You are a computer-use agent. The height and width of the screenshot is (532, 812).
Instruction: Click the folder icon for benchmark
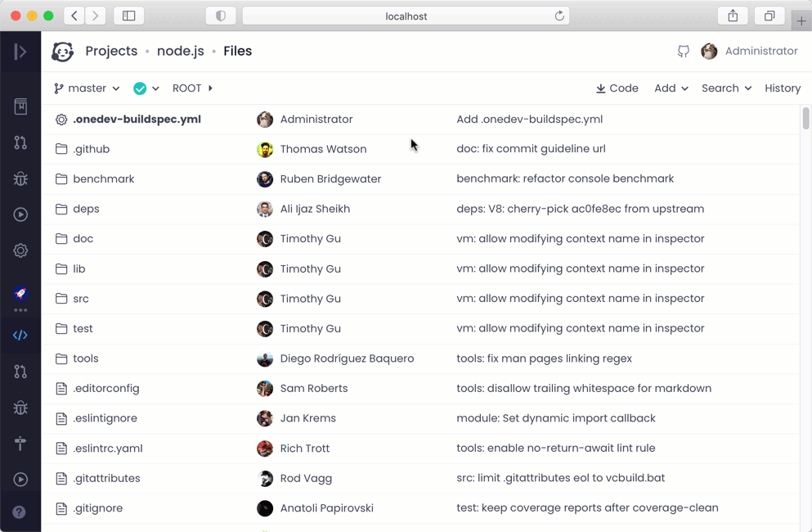61,179
